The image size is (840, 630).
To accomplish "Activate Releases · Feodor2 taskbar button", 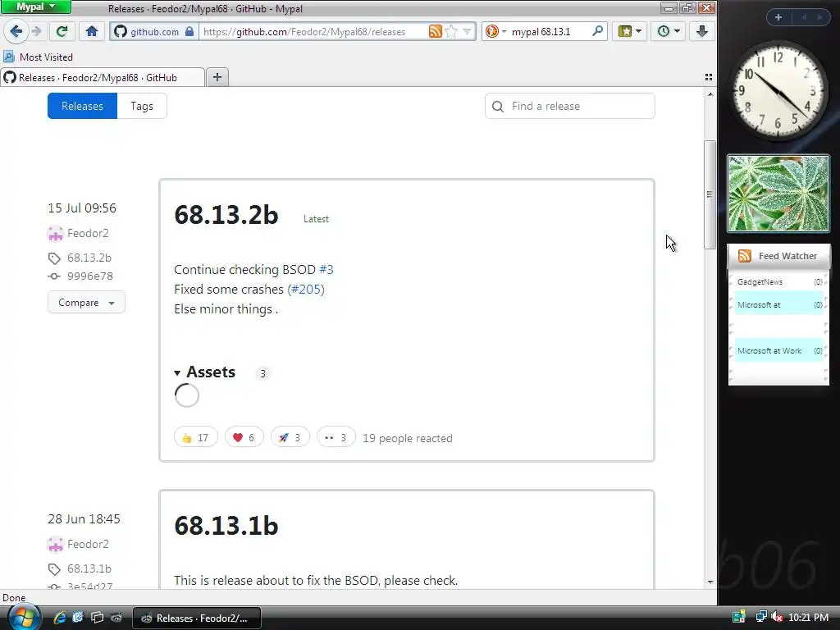I will [197, 618].
